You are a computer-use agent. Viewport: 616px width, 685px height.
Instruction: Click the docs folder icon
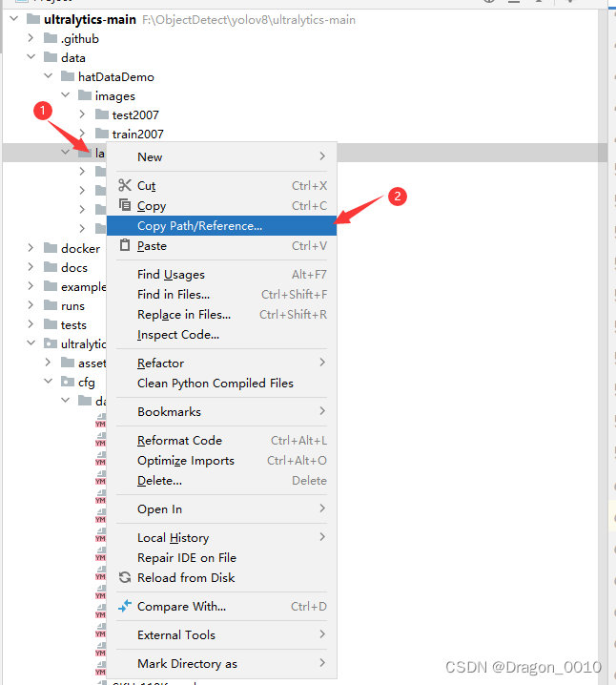(51, 267)
